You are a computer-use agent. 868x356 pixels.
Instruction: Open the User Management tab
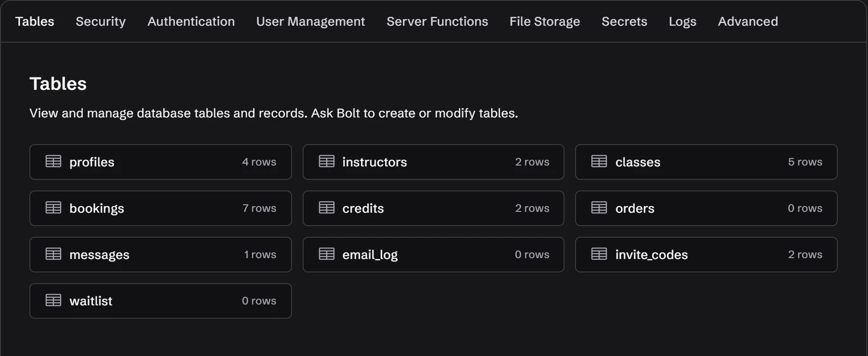click(310, 22)
